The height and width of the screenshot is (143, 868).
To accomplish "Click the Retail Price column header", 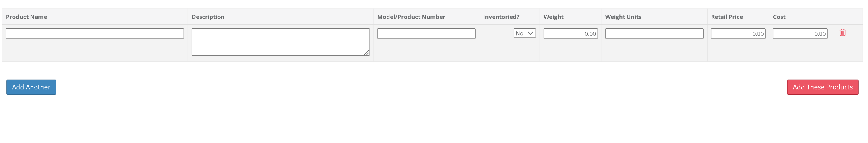I will [727, 17].
